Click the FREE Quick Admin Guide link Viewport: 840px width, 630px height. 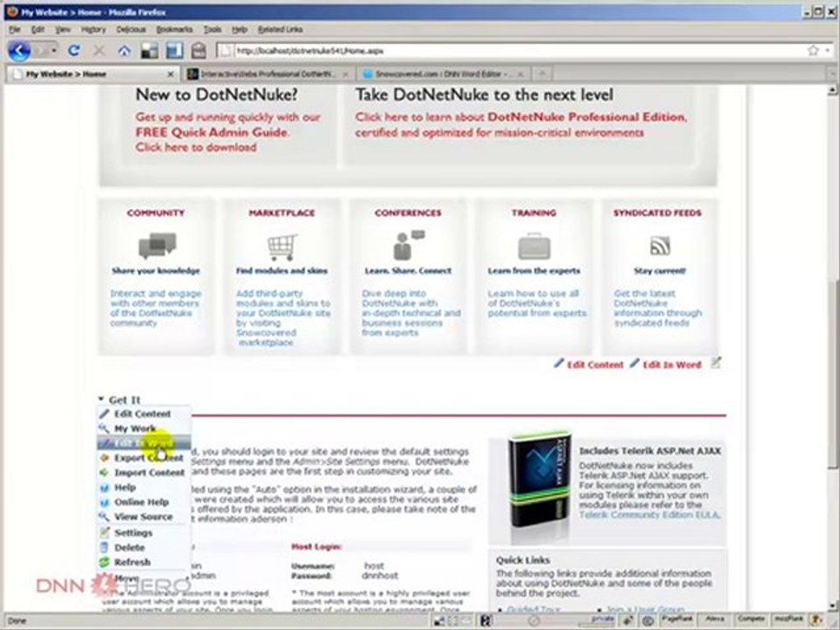tap(211, 132)
